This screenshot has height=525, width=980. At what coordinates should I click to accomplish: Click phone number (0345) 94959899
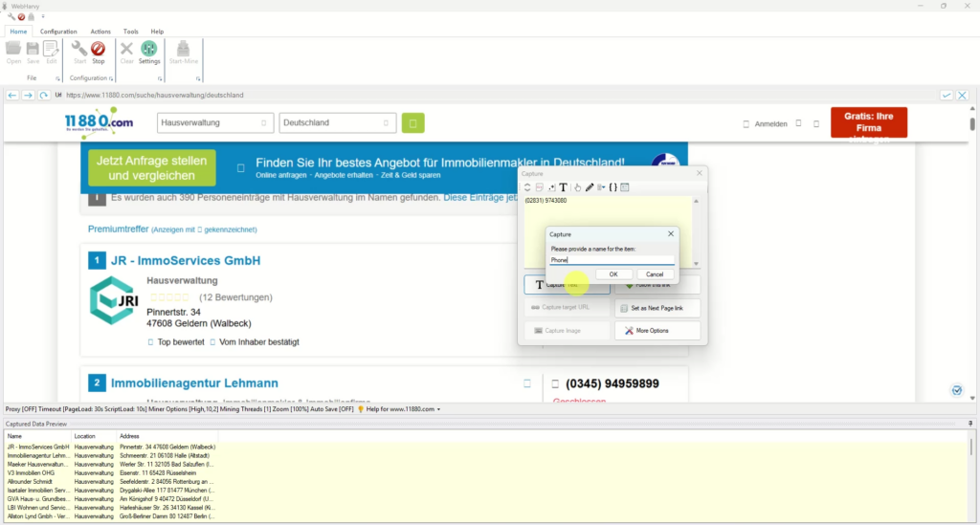(x=612, y=383)
